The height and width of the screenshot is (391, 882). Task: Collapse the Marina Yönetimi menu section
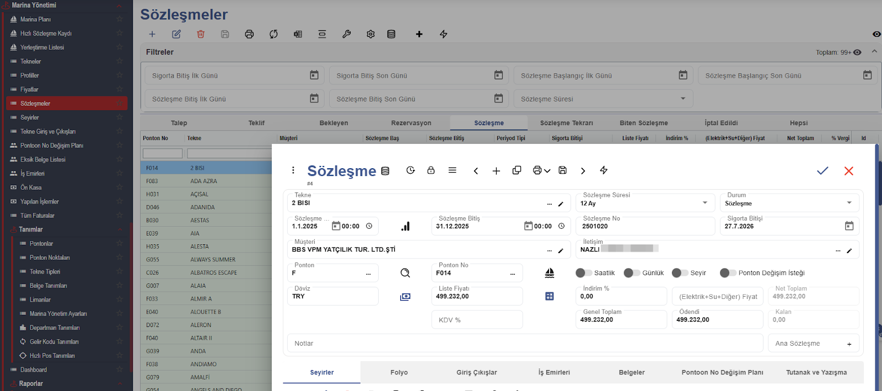(119, 5)
